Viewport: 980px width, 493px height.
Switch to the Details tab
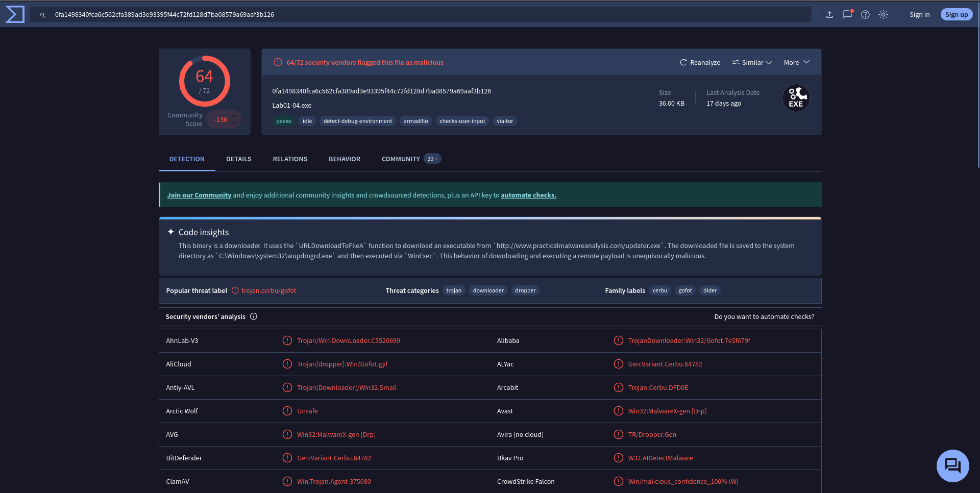pos(238,159)
